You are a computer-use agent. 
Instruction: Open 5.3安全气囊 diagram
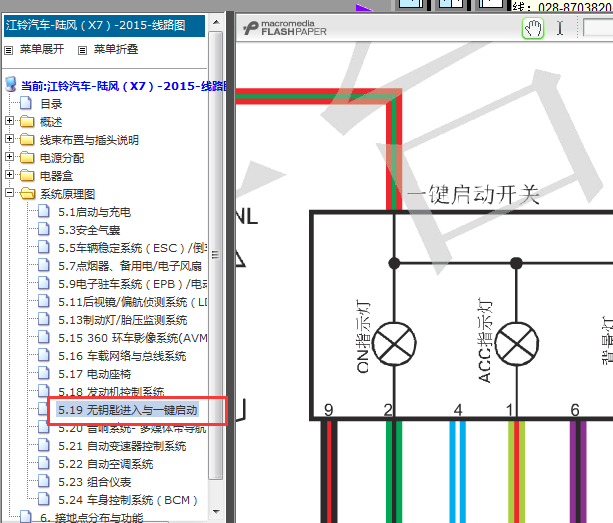pyautogui.click(x=89, y=230)
